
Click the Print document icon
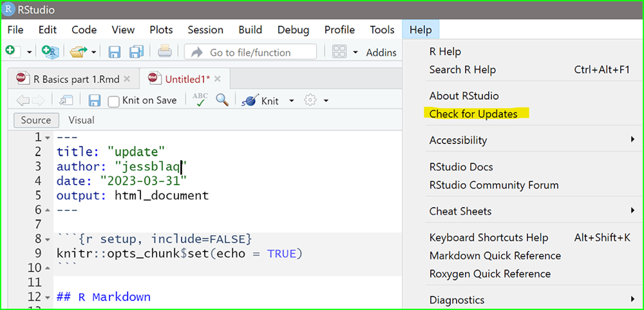click(x=164, y=51)
